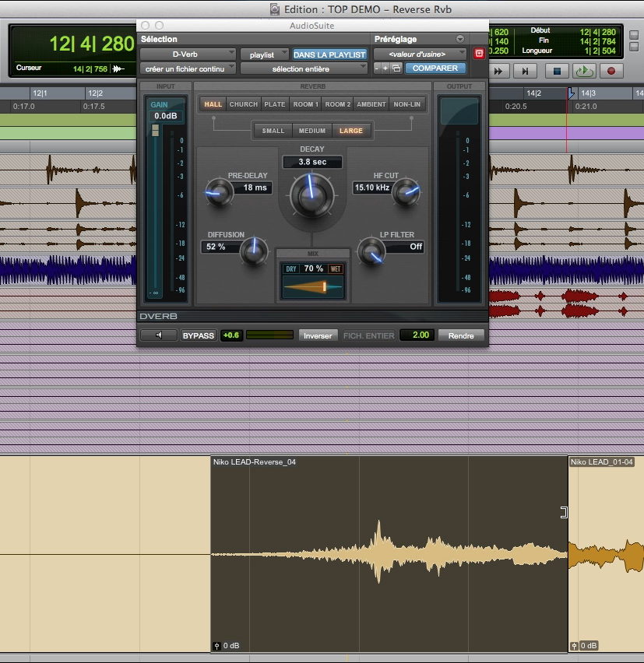
Task: Click the DIFFUSION knob
Action: click(254, 251)
